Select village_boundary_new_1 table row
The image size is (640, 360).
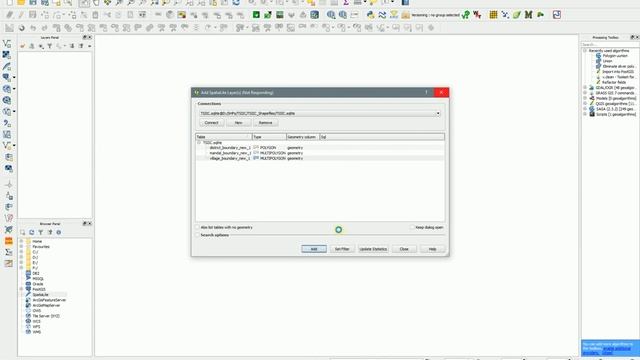point(320,158)
